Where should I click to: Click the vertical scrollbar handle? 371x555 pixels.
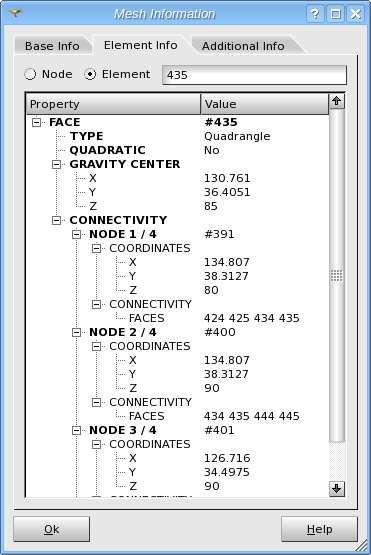tap(337, 275)
